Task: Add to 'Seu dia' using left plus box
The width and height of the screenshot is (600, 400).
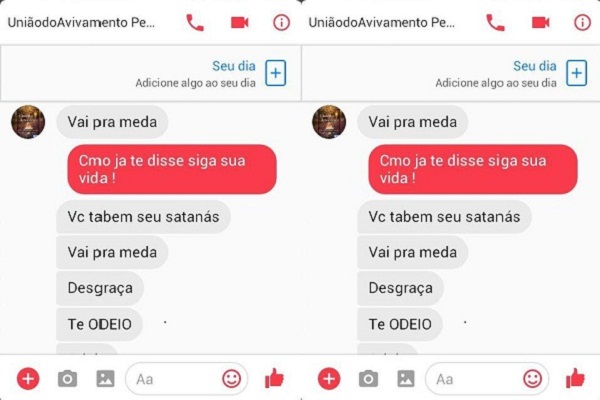Action: 276,73
